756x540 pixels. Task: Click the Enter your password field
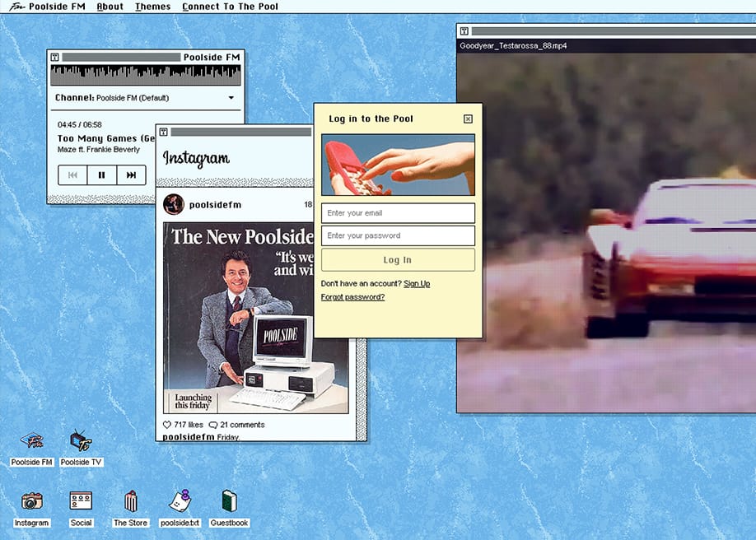click(398, 235)
